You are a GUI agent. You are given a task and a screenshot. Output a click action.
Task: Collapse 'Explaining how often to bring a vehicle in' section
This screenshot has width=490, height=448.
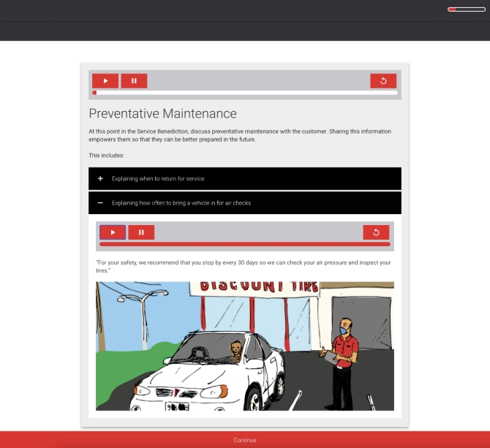(x=245, y=203)
